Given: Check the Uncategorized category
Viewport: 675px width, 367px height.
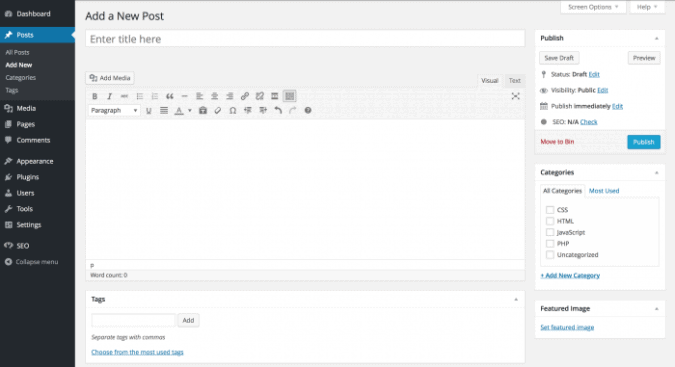Looking at the screenshot, I should (550, 255).
